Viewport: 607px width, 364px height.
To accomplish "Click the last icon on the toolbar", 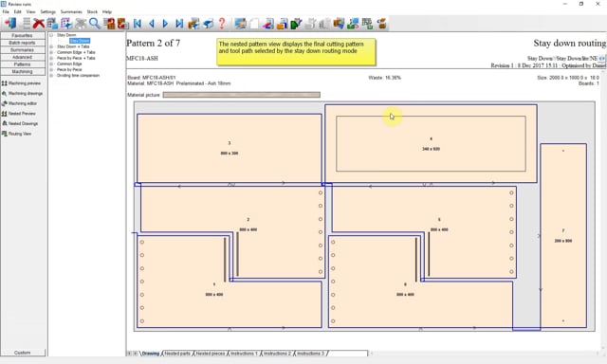I will pos(381,24).
